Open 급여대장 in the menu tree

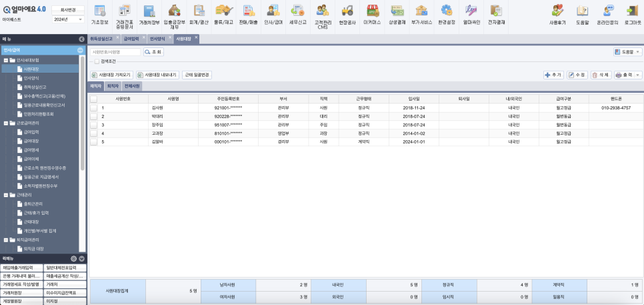31,141
